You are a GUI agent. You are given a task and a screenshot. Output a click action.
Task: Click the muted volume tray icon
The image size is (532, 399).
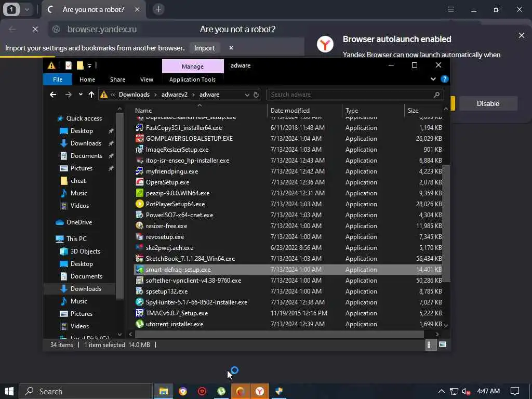point(466,391)
